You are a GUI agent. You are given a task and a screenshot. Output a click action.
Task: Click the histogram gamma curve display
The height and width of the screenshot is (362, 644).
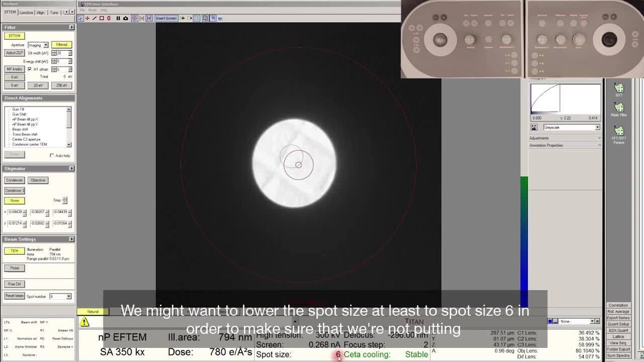click(x=566, y=99)
